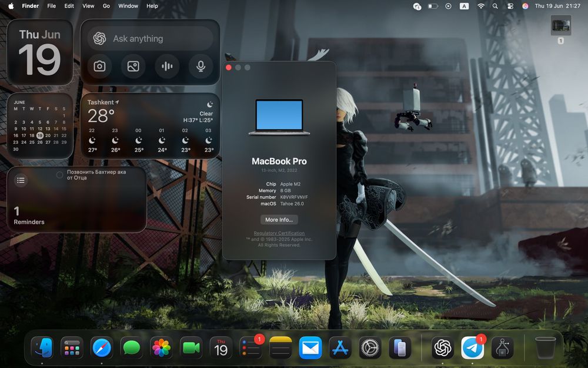
Task: Select day 19 in the June calendar widget
Action: pyautogui.click(x=40, y=135)
